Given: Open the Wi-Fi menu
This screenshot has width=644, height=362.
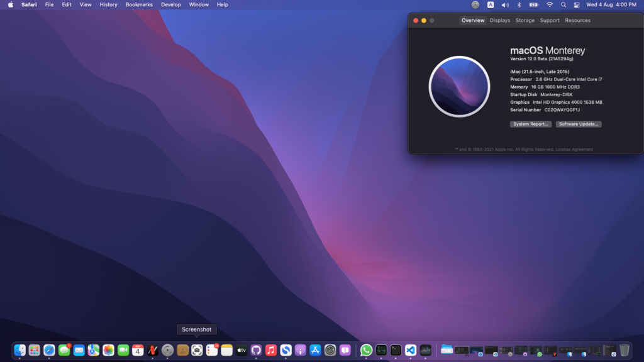Looking at the screenshot, I should coord(549,4).
